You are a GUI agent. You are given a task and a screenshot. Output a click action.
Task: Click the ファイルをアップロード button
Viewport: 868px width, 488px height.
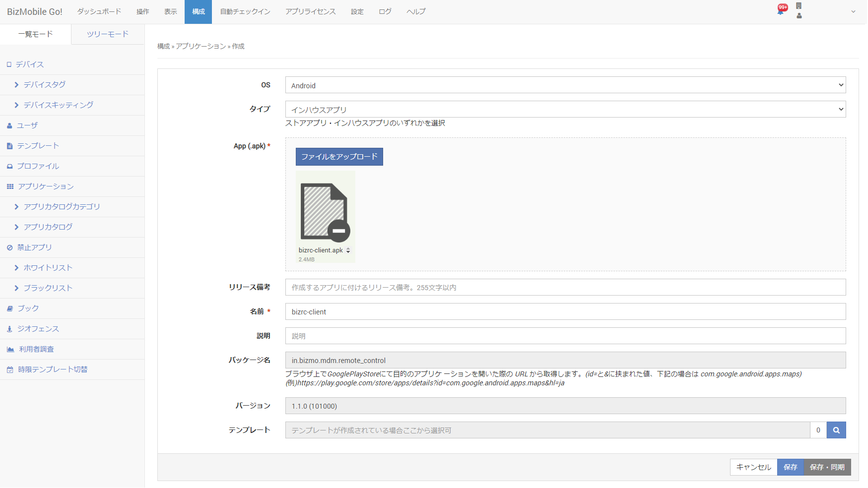click(x=339, y=157)
